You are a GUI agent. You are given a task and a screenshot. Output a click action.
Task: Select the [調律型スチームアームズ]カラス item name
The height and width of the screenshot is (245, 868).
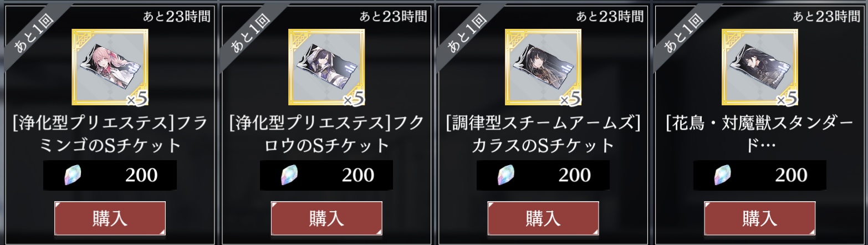pos(543,134)
